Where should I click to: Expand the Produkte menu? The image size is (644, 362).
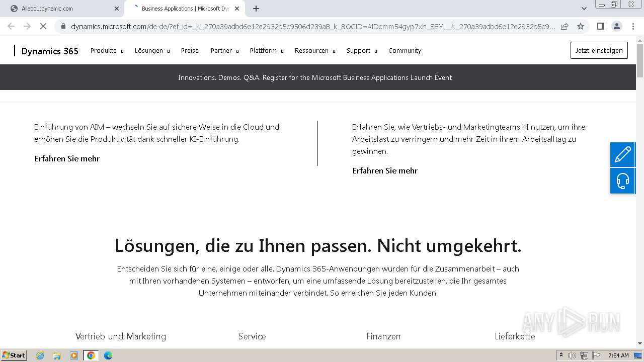tap(107, 51)
